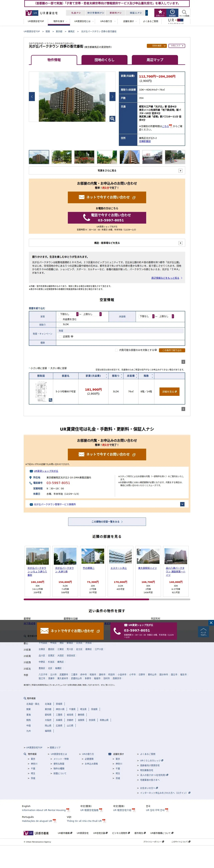Open the 空室を確認 dropdown button

(156, 46)
